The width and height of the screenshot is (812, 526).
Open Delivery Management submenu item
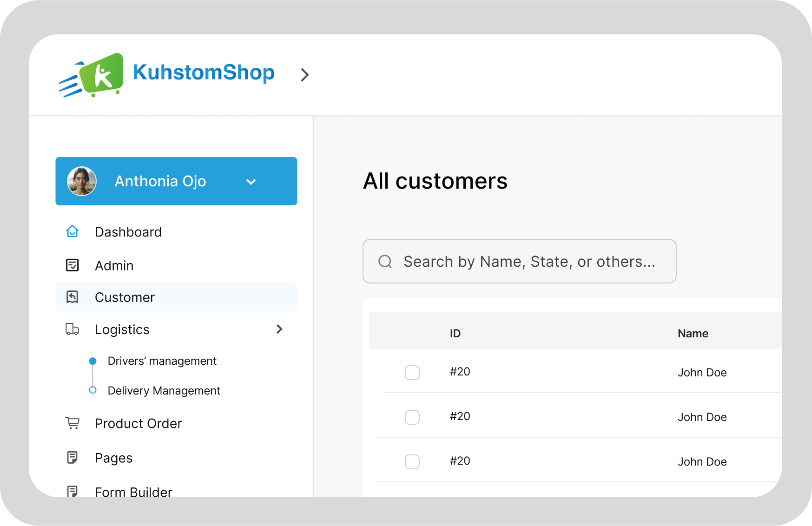click(164, 391)
